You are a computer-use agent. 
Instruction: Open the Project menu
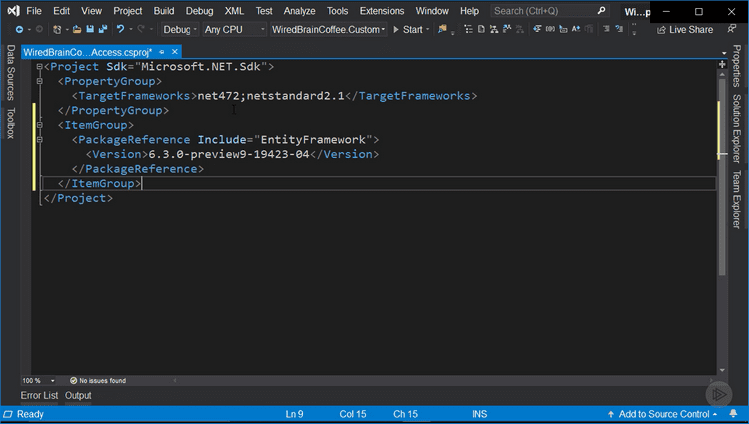(128, 11)
